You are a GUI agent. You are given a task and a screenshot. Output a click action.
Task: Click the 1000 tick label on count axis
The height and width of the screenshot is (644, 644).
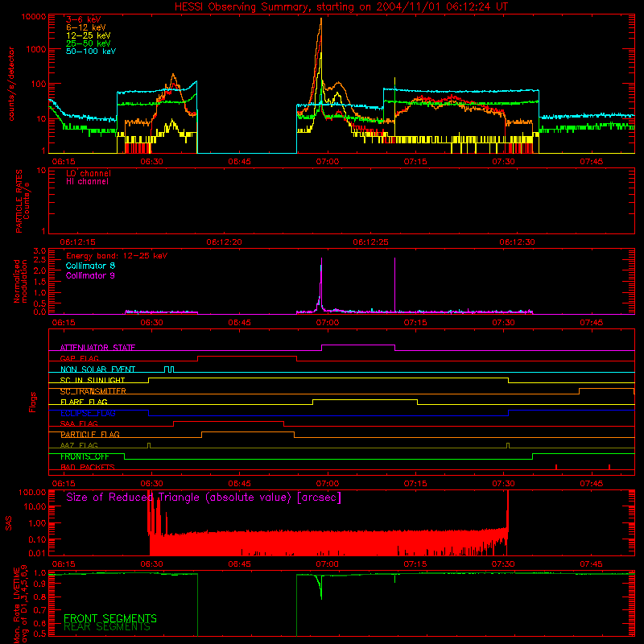(36, 49)
